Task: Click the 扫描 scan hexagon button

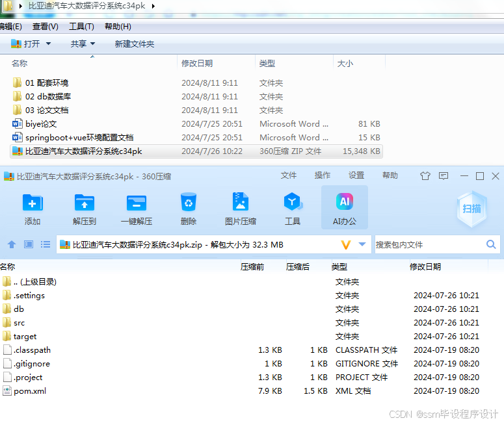Action: 471,209
